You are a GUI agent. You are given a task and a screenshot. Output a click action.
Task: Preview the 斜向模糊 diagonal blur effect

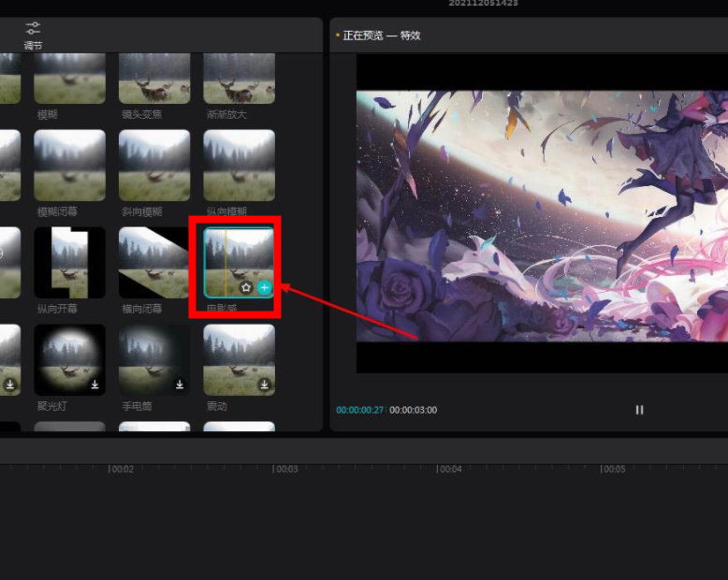tap(154, 165)
